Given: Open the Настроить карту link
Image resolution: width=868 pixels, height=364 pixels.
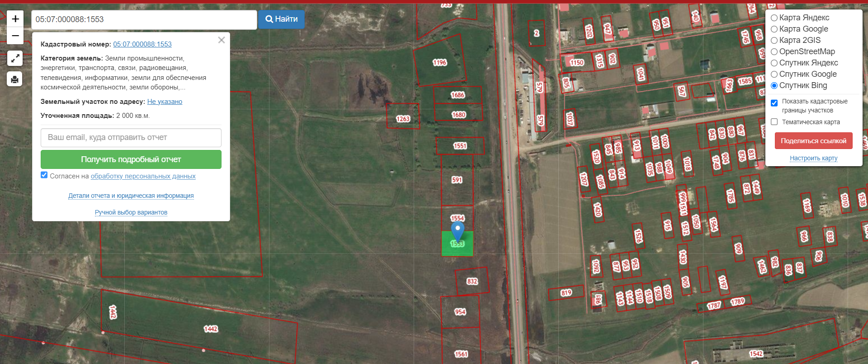Looking at the screenshot, I should point(813,158).
